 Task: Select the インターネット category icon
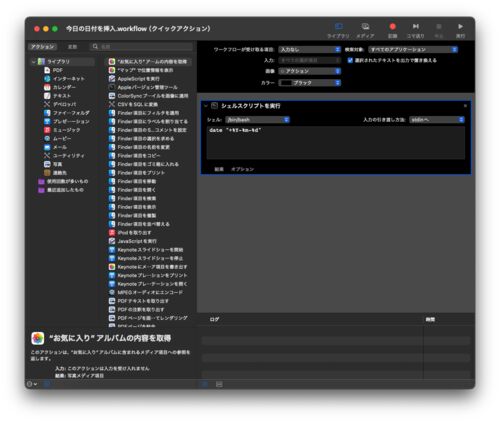click(47, 79)
